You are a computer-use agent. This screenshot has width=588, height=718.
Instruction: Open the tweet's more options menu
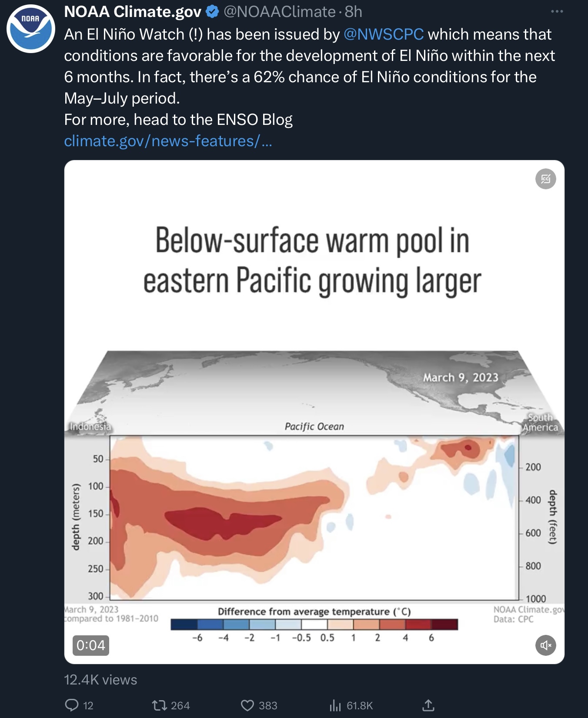(x=557, y=12)
